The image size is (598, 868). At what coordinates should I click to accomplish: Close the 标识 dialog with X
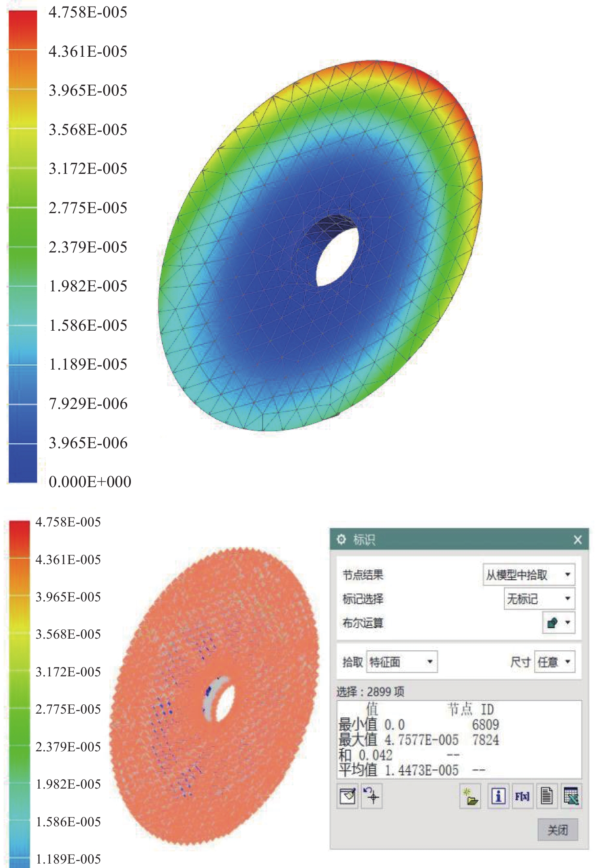(577, 540)
